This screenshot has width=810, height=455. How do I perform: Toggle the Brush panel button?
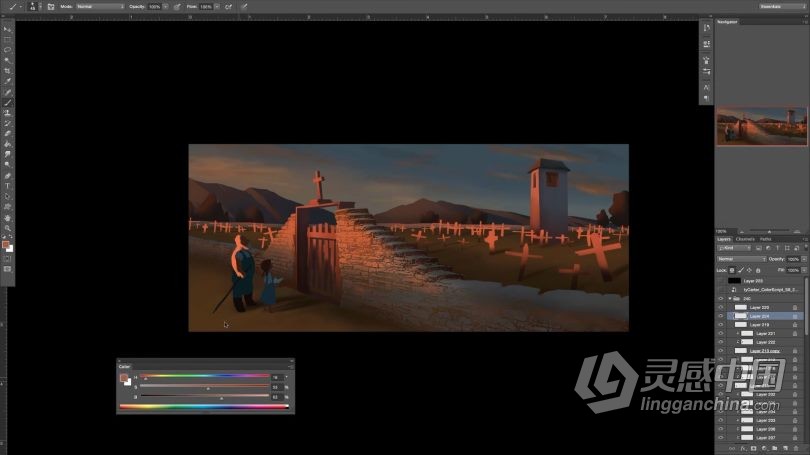point(51,7)
